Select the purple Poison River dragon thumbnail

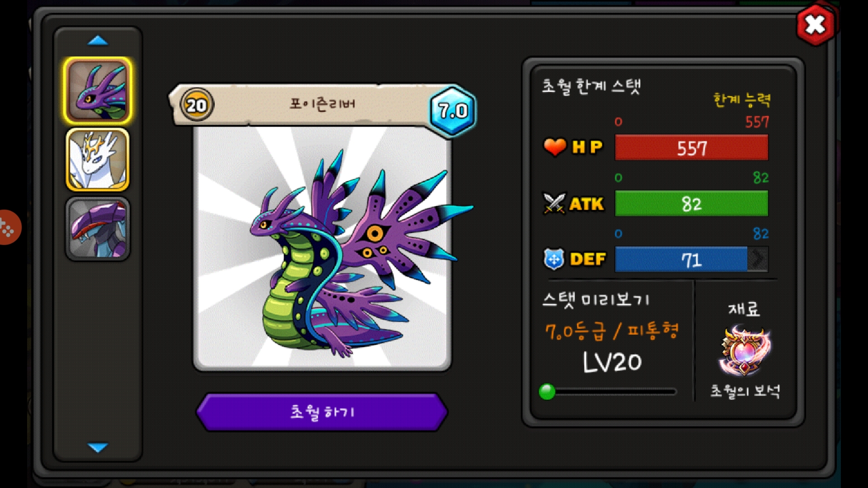(98, 91)
